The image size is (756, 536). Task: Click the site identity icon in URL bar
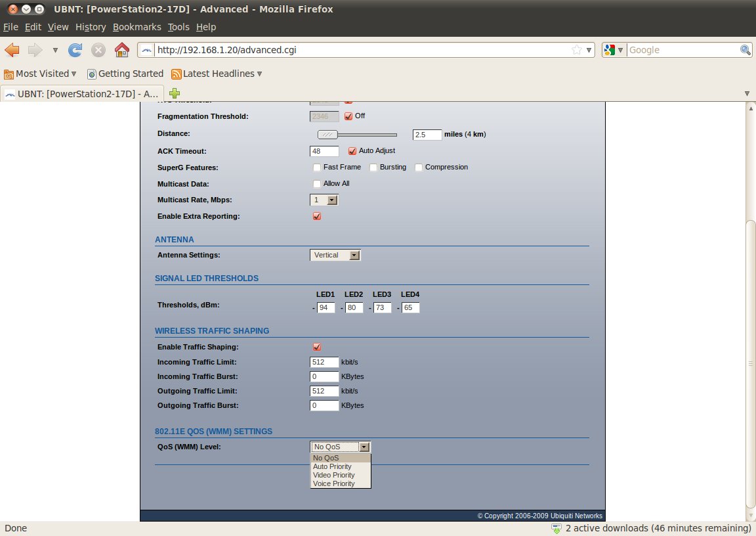146,50
